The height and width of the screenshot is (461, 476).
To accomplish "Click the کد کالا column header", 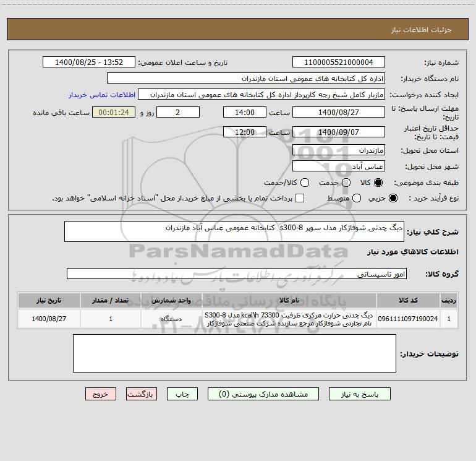I will click(x=408, y=300).
